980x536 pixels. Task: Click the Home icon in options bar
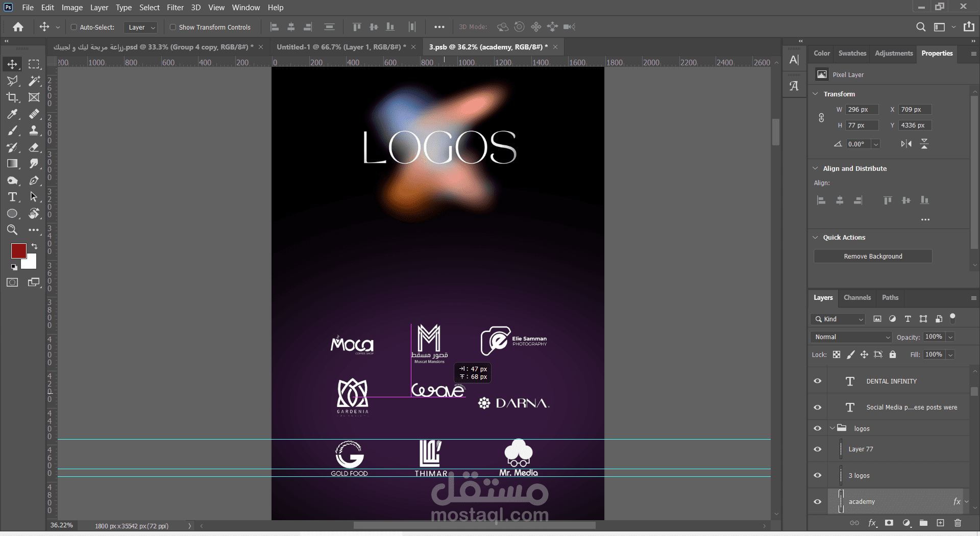(x=18, y=27)
